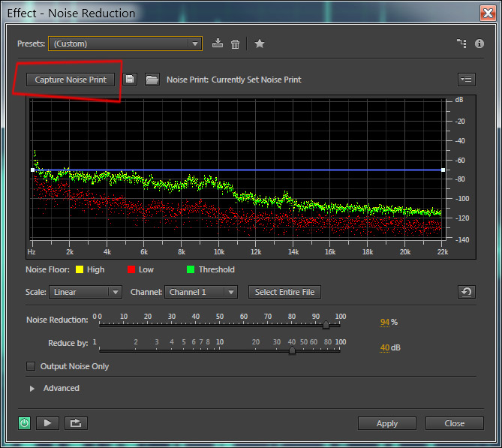
Task: Open the Scale dropdown set to Linear
Action: click(86, 292)
